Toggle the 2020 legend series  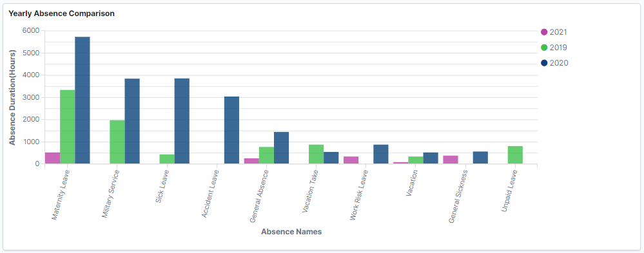554,63
